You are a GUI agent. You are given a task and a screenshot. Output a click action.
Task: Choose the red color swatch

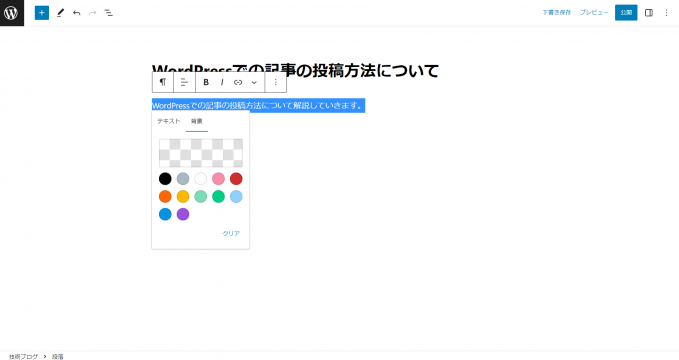(x=236, y=178)
